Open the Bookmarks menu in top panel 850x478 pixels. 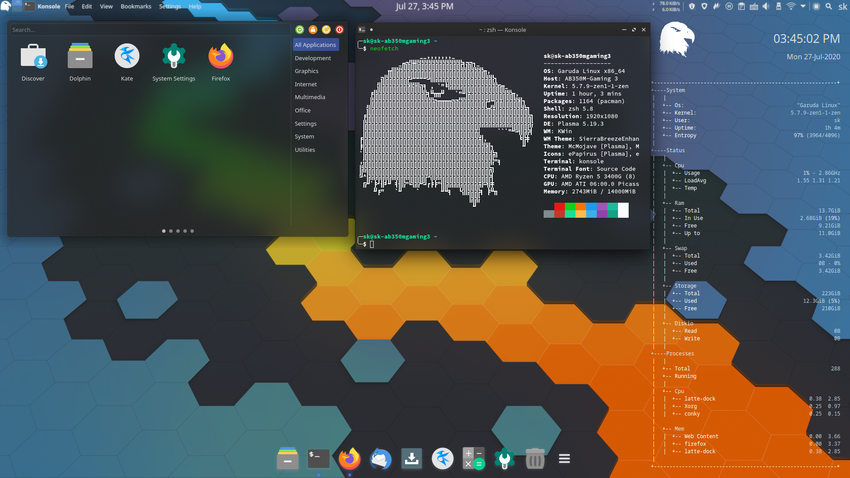[136, 7]
